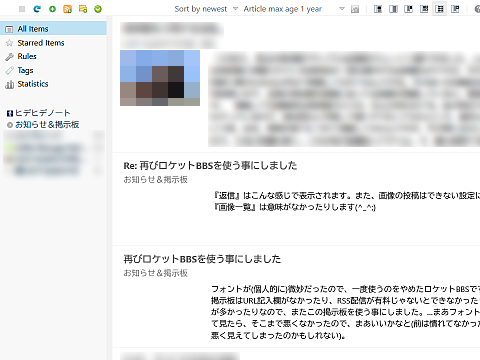Click the All Items list icon

click(x=9, y=29)
